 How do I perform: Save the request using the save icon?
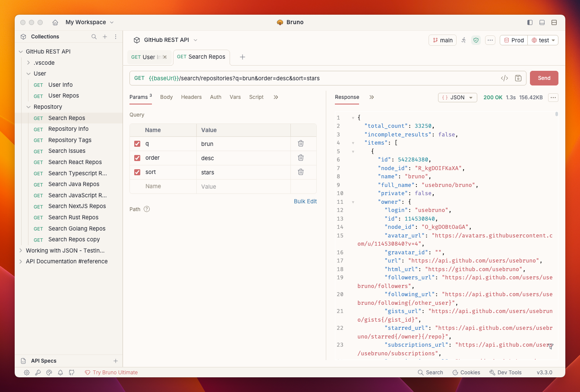tap(518, 78)
